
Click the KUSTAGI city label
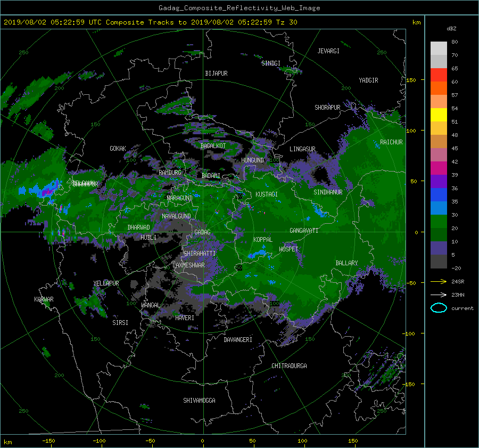267,194
